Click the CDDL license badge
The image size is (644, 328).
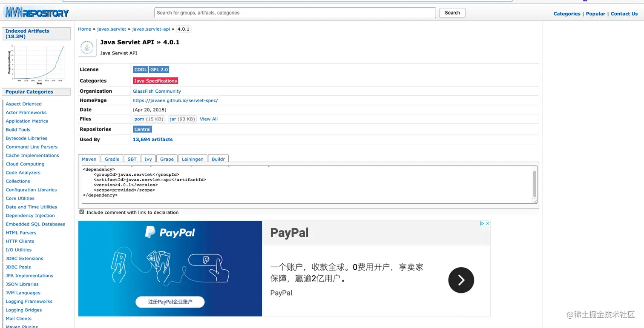point(141,69)
